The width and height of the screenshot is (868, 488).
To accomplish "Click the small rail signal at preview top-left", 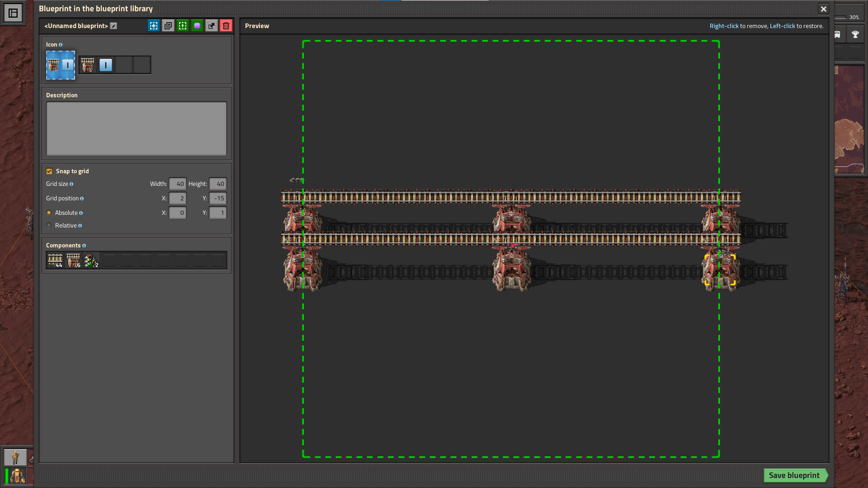I will click(x=297, y=180).
